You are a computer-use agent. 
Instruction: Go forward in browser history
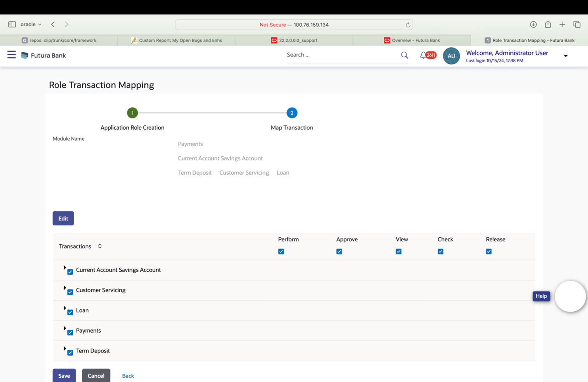coord(67,25)
